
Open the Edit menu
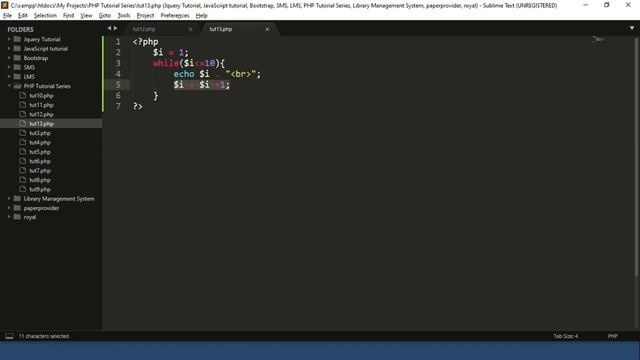[22, 16]
